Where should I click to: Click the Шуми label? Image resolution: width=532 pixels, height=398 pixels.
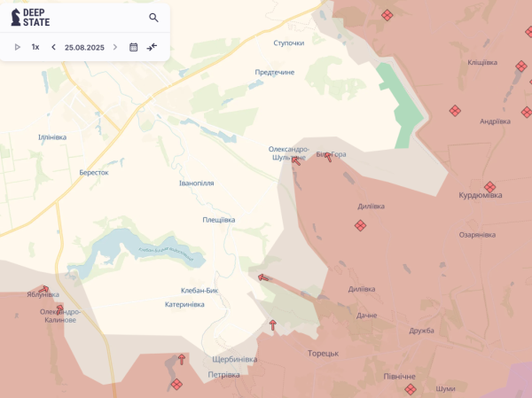coord(445,389)
